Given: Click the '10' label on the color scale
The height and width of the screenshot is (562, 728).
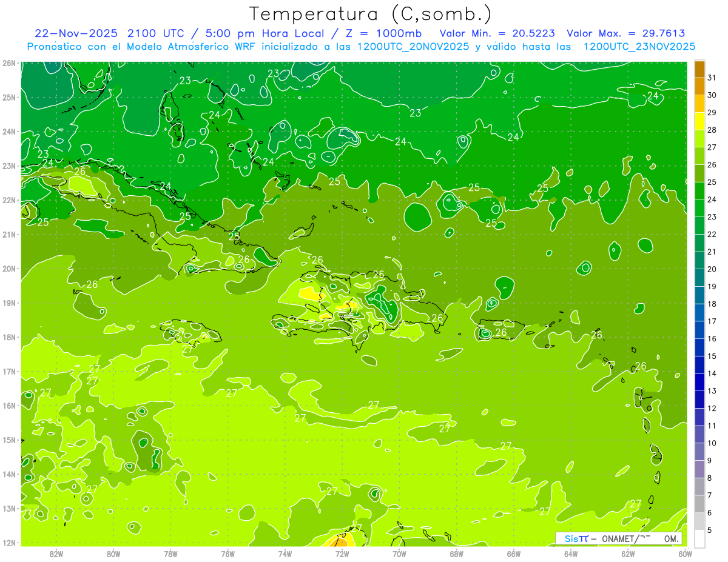Looking at the screenshot, I should pos(712,443).
